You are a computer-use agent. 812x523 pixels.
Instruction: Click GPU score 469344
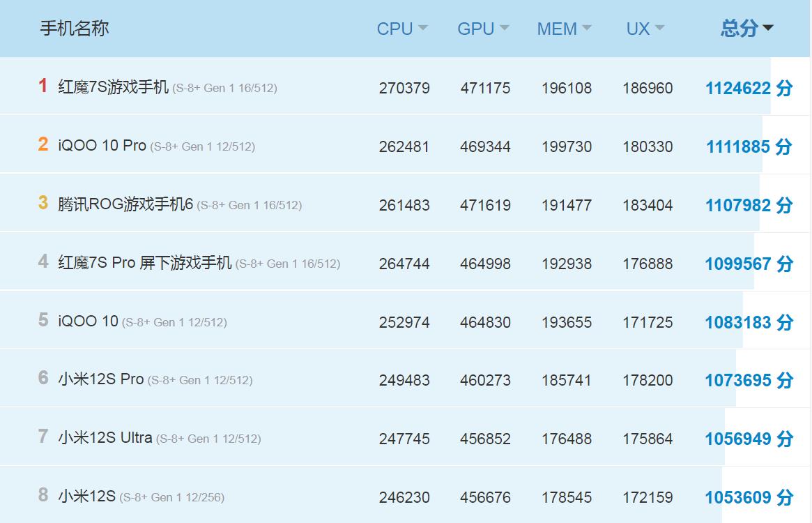coord(485,146)
